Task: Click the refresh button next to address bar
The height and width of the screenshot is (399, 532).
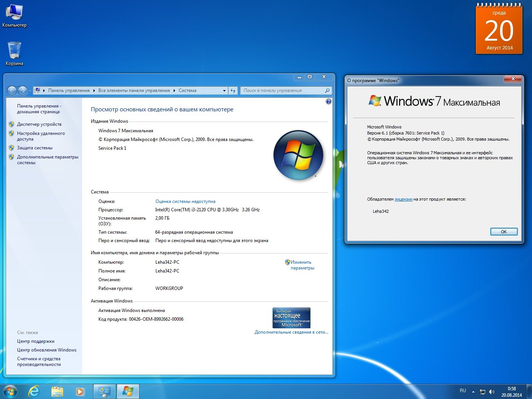Action: pyautogui.click(x=233, y=90)
